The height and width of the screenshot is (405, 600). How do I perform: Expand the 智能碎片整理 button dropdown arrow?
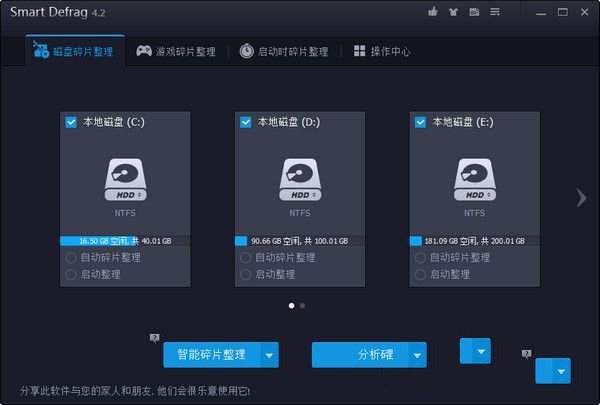coord(269,355)
